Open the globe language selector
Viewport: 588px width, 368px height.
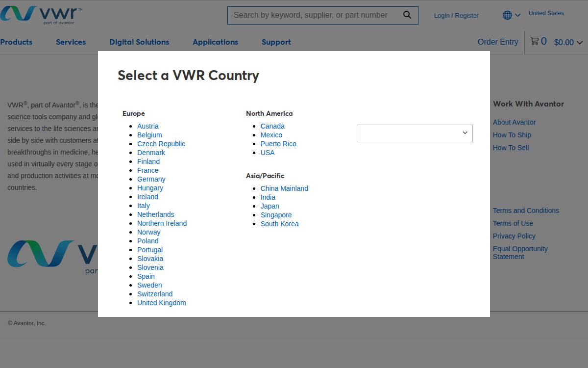click(x=512, y=15)
